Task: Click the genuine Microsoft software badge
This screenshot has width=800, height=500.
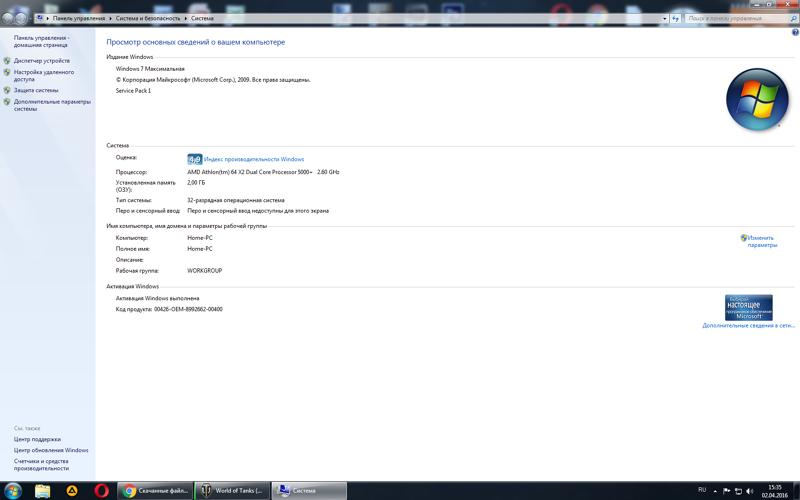Action: [x=748, y=308]
